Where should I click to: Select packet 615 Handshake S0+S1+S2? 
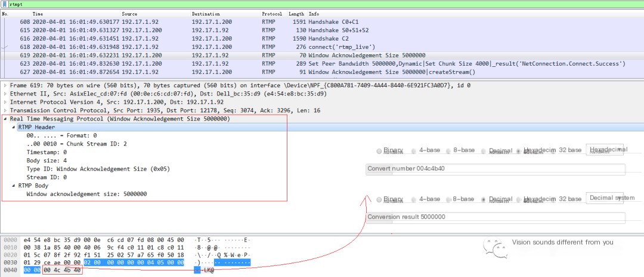(322, 30)
